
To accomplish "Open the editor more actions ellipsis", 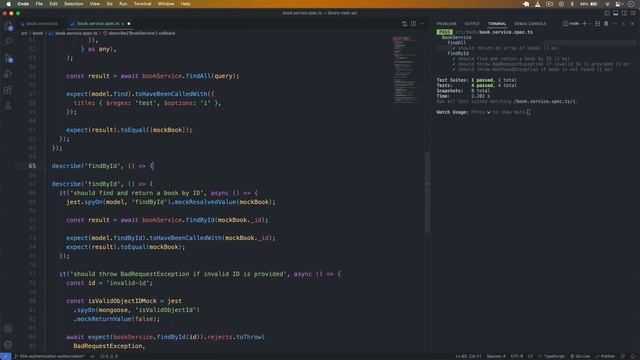I will [x=422, y=24].
